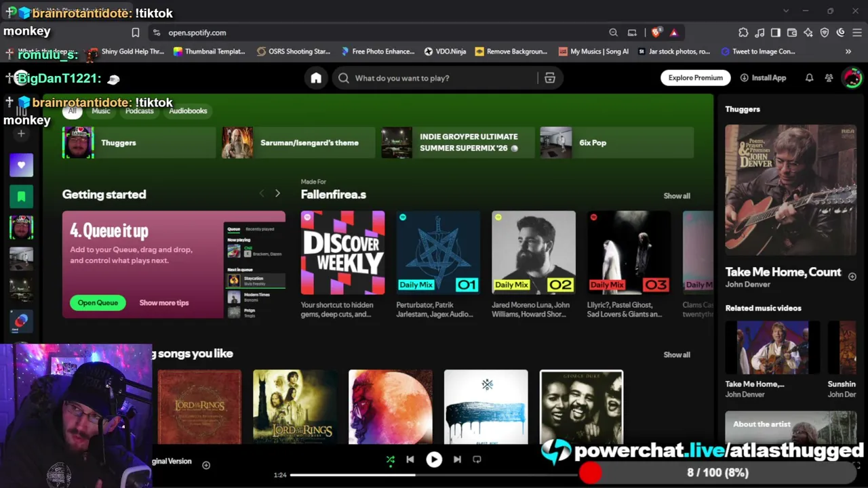868x488 pixels.
Task: Bookmark this page with the bookmark icon
Action: pos(136,33)
